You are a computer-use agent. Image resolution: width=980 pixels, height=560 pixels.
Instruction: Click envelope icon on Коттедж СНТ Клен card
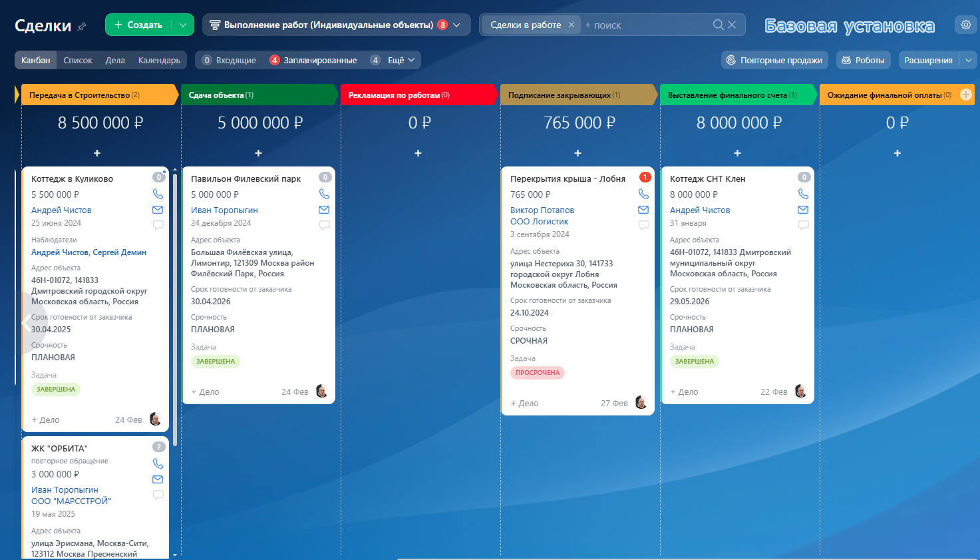[803, 210]
